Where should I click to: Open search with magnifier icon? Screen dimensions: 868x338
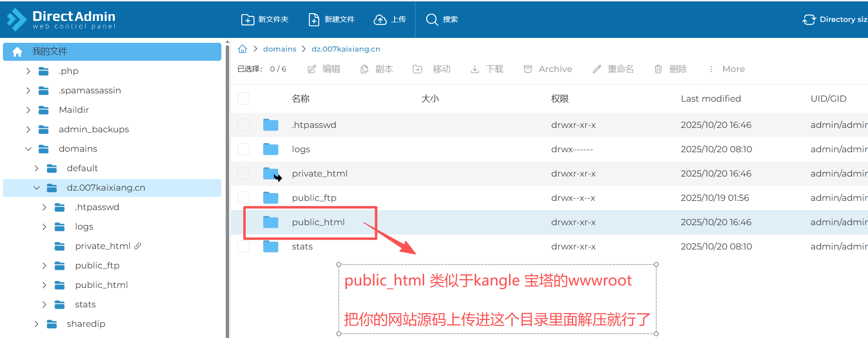[x=432, y=19]
